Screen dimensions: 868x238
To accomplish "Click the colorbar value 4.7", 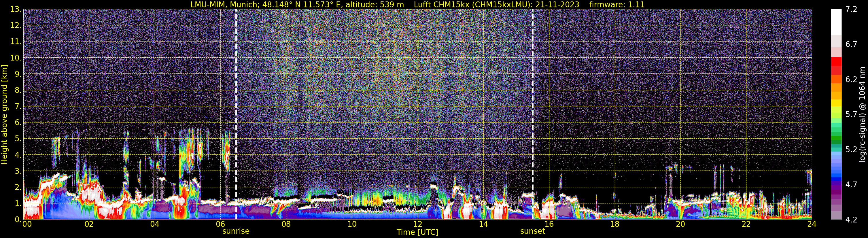I will (851, 185).
